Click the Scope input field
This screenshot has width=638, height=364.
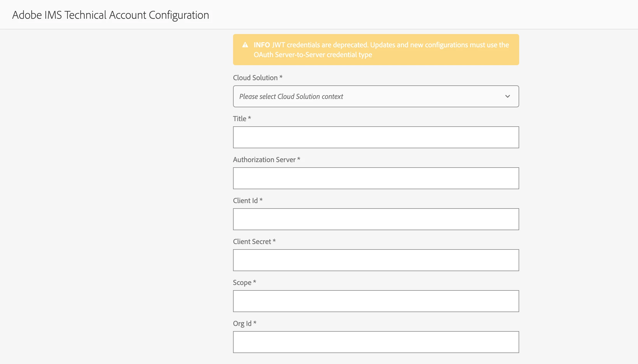point(376,301)
